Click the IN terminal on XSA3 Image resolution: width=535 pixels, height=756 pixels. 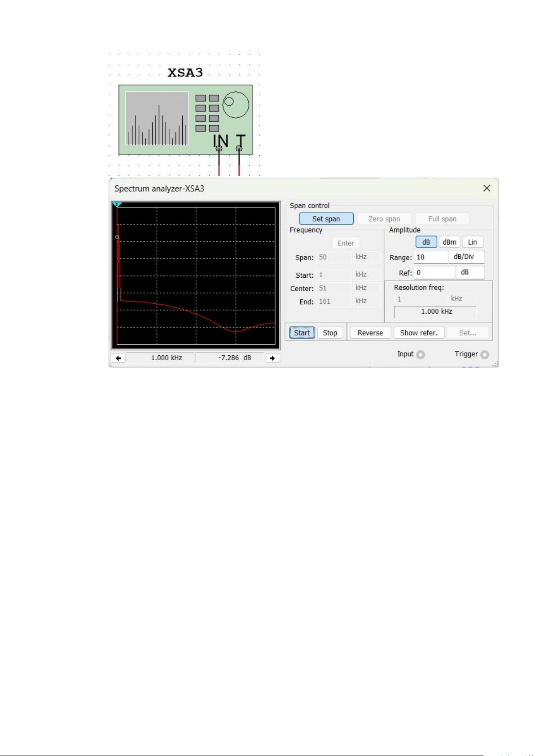(x=219, y=148)
